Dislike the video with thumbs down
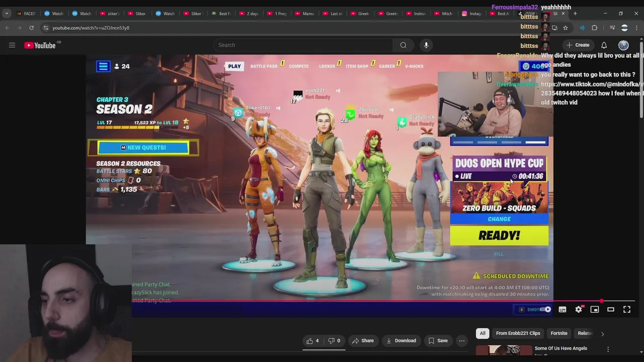Viewport: 644px width, 362px height. tap(334, 340)
